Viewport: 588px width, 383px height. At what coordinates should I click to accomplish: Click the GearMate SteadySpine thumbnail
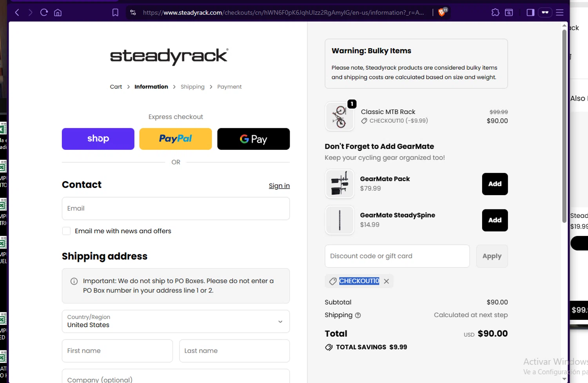(340, 220)
